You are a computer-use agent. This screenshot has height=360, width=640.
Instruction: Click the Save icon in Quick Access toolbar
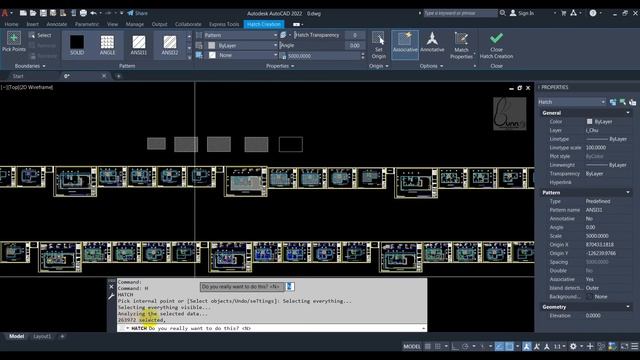point(43,13)
